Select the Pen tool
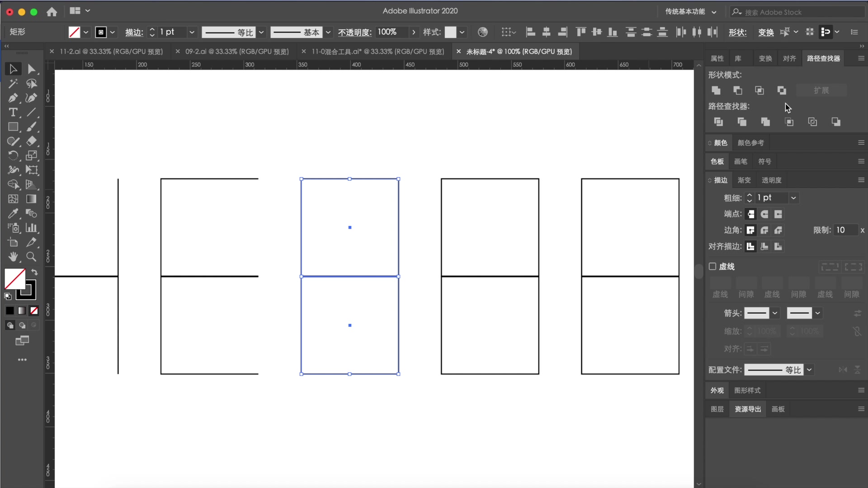This screenshot has height=488, width=868. [13, 98]
